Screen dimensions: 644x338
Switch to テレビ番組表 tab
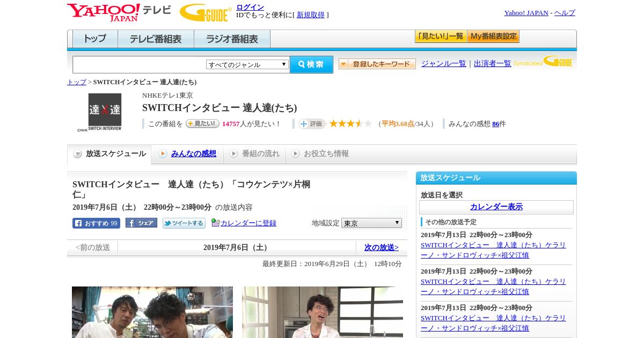tap(156, 39)
